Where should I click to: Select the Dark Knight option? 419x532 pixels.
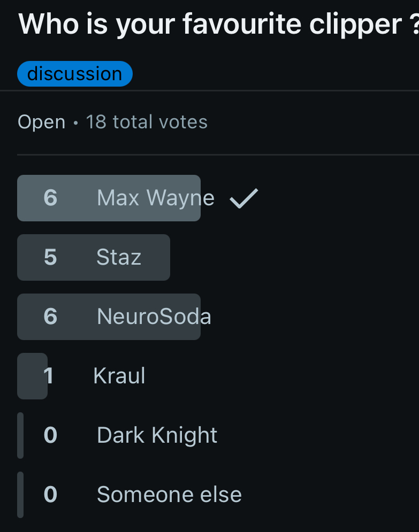(x=157, y=435)
